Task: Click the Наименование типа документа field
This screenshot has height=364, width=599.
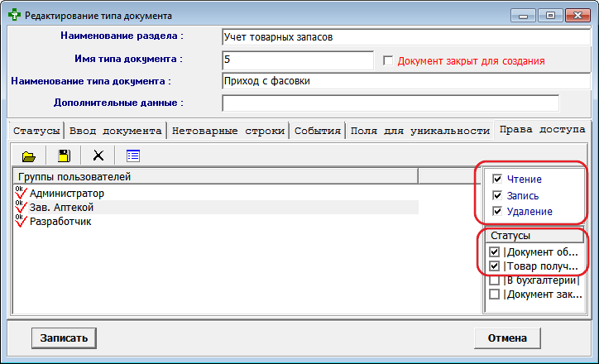Action: click(406, 81)
